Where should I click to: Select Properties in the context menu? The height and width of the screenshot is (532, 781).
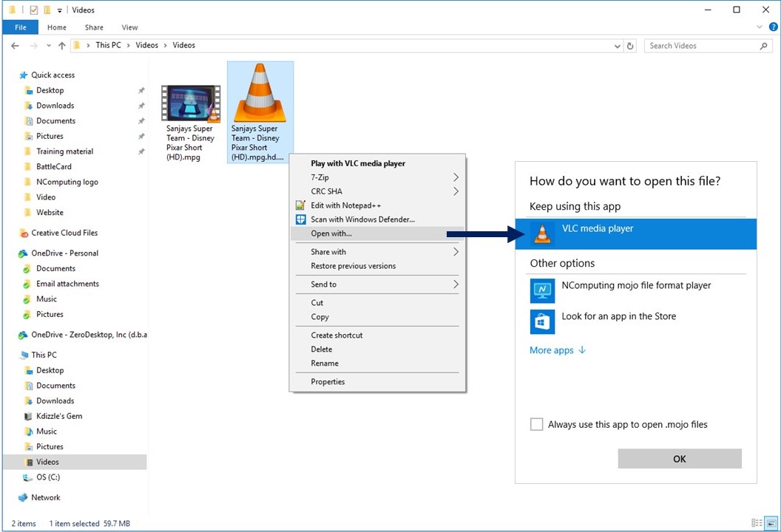pos(328,382)
